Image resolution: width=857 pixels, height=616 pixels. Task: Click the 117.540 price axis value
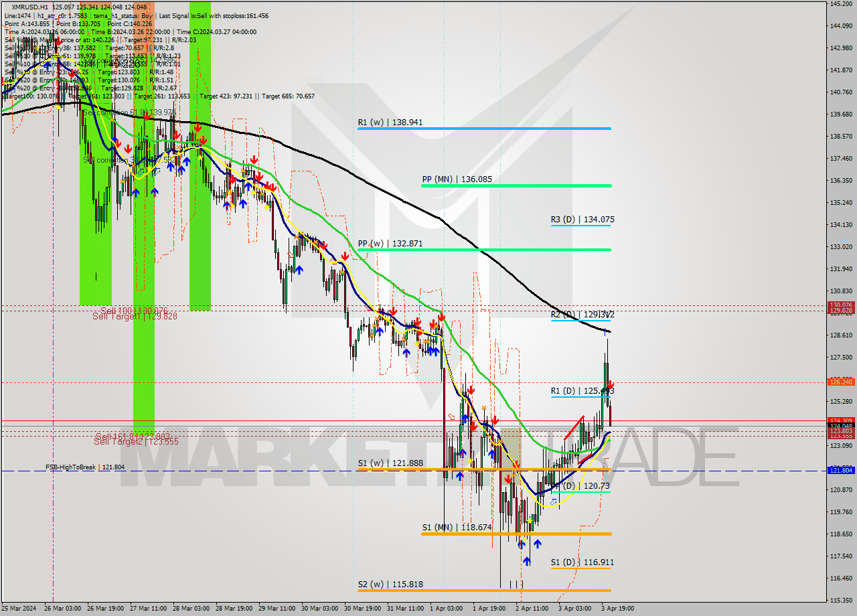[842, 556]
